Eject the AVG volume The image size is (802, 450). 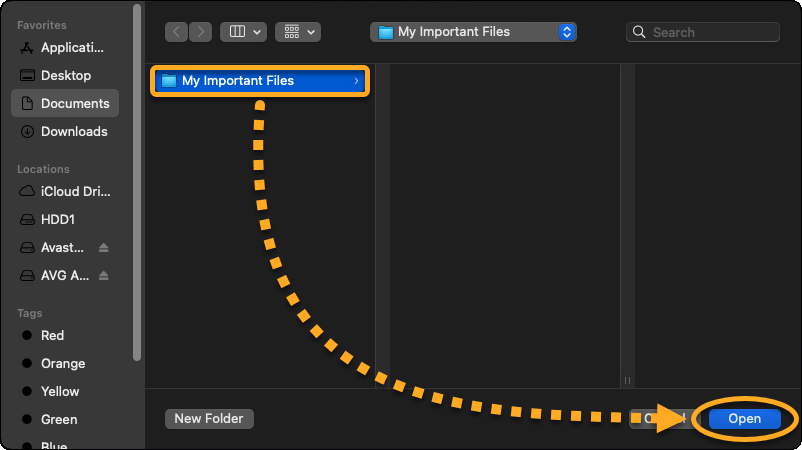click(103, 275)
